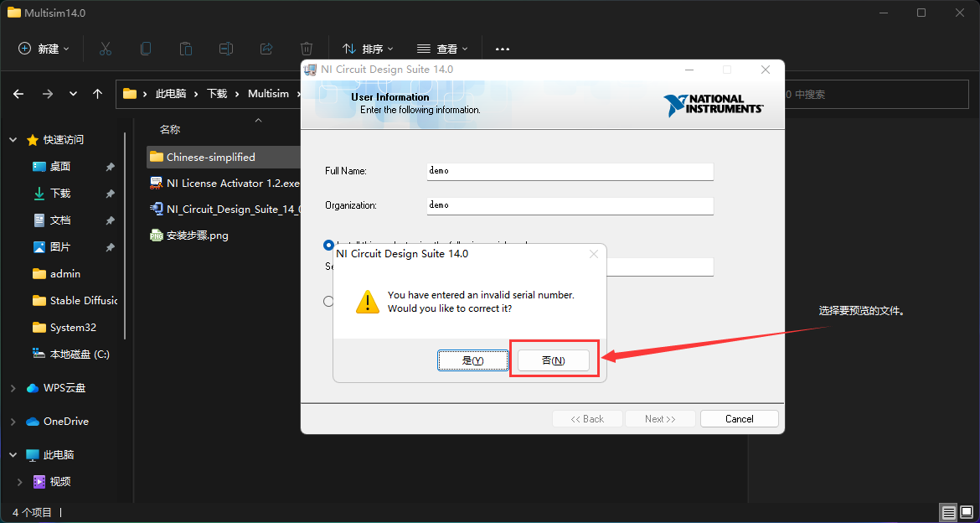Collapse the 快速访问 section
This screenshot has width=980, height=523.
click(13, 140)
